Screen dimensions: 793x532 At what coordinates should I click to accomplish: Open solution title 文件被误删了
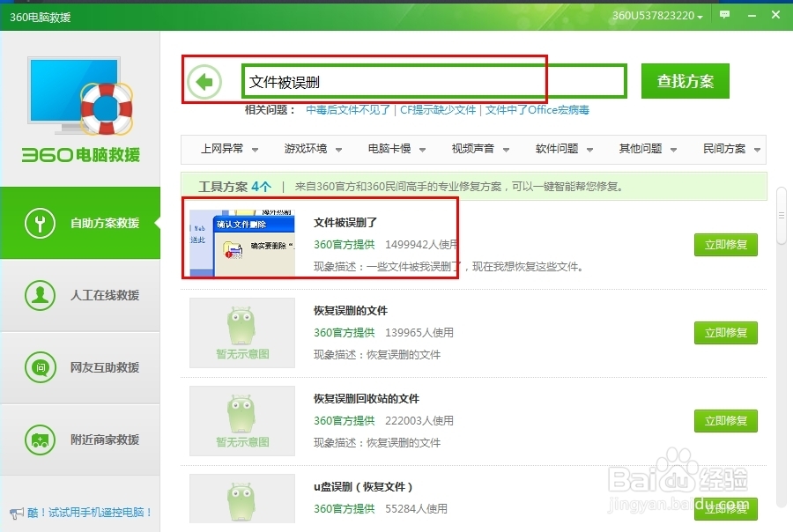pyautogui.click(x=345, y=223)
